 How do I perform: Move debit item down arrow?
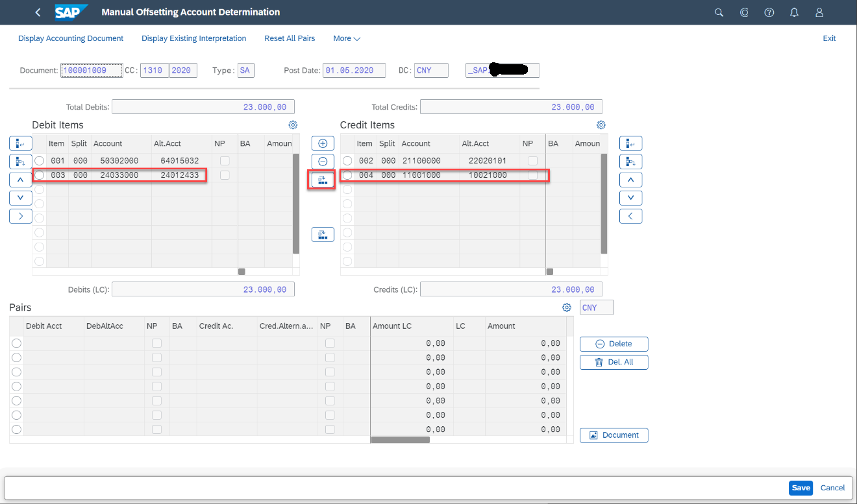coord(20,198)
